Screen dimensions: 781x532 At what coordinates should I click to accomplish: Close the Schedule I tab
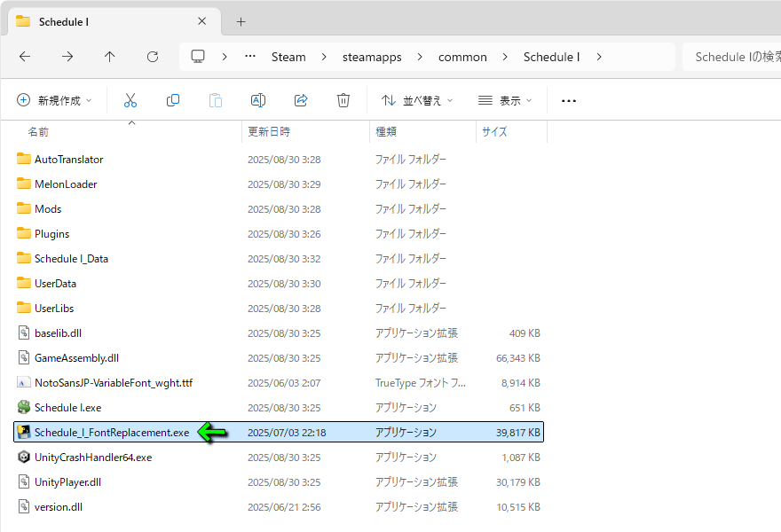pyautogui.click(x=201, y=21)
